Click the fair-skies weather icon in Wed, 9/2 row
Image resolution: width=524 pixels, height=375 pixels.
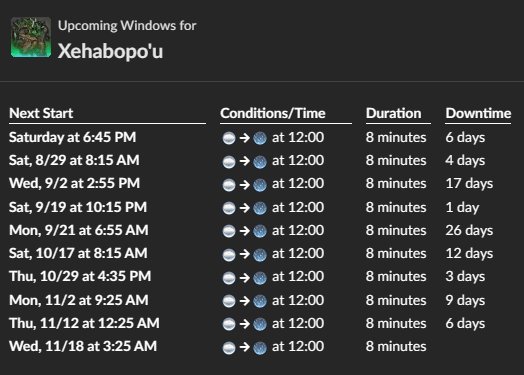229,184
